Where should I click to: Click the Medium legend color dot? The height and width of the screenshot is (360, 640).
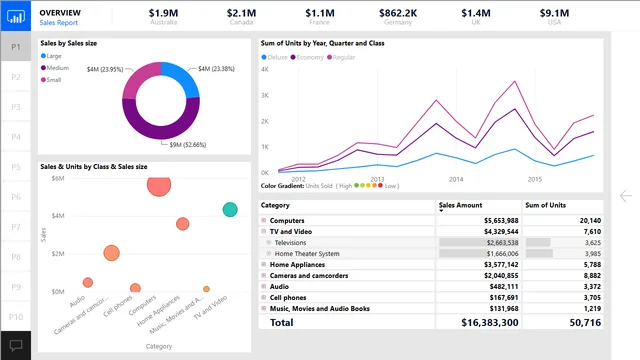43,68
